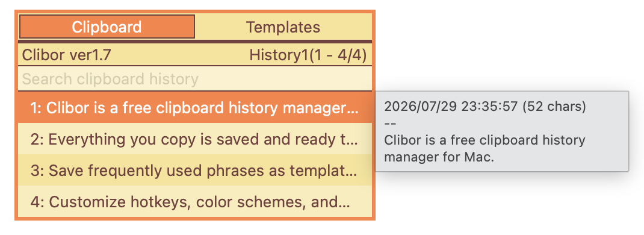Paste entry 2 'Everything you copy is saved'
644x235 pixels.
click(x=195, y=139)
